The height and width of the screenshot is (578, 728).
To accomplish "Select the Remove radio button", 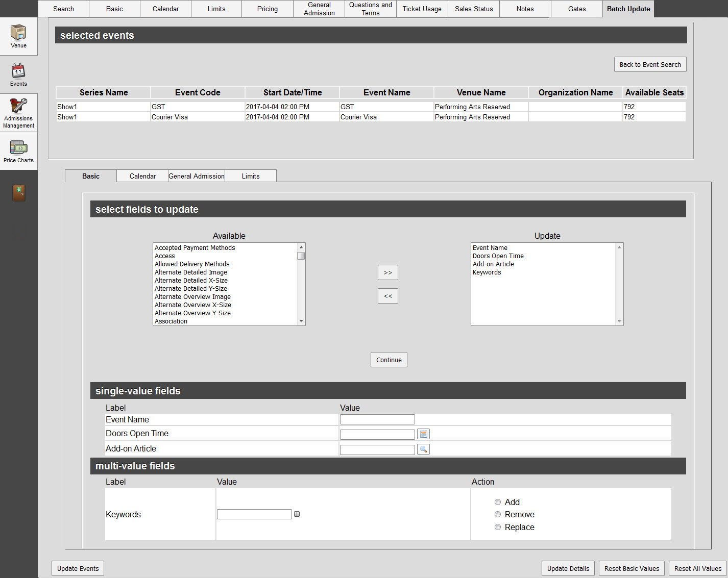I will (498, 514).
